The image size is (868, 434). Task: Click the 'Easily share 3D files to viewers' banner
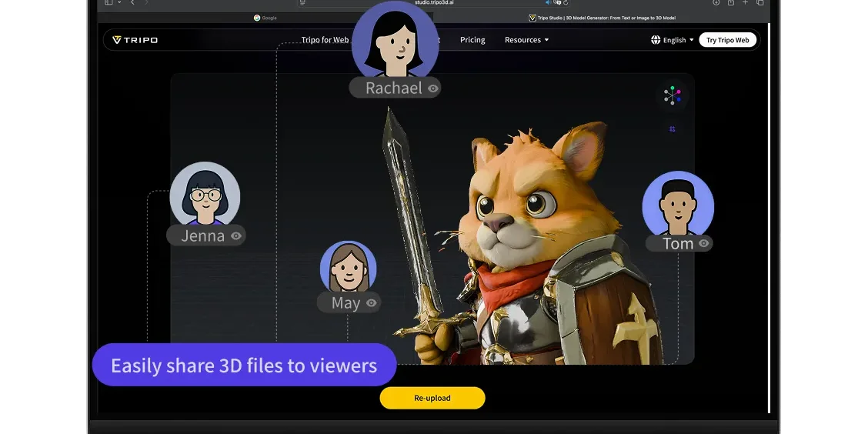244,365
